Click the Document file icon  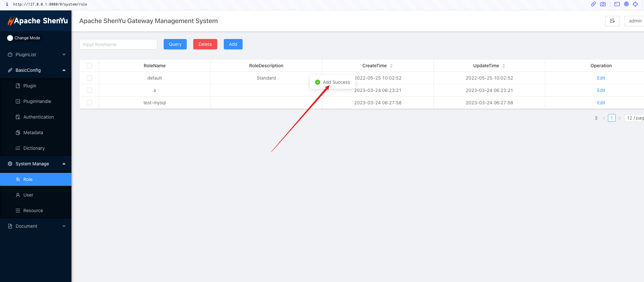(10, 226)
